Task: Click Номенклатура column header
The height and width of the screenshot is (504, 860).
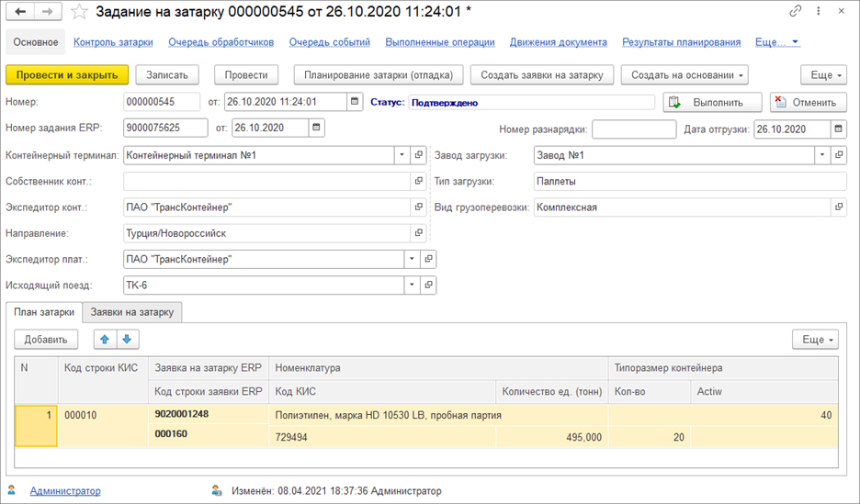Action: [438, 368]
